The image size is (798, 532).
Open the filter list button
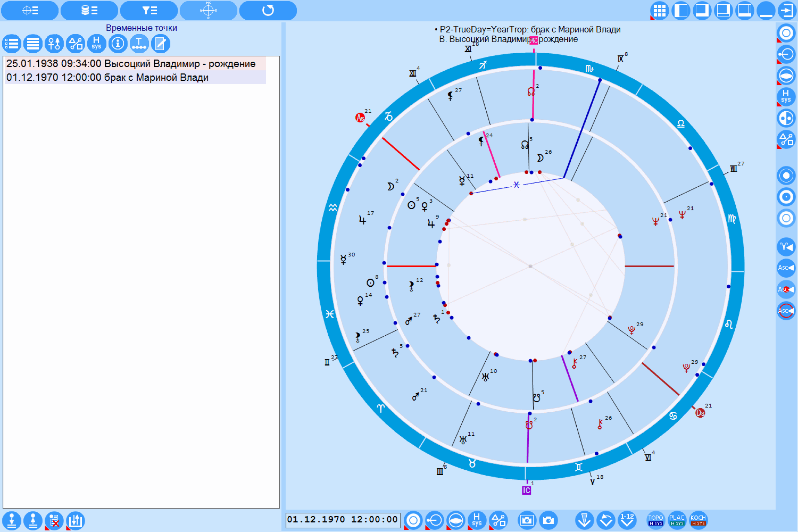[149, 11]
